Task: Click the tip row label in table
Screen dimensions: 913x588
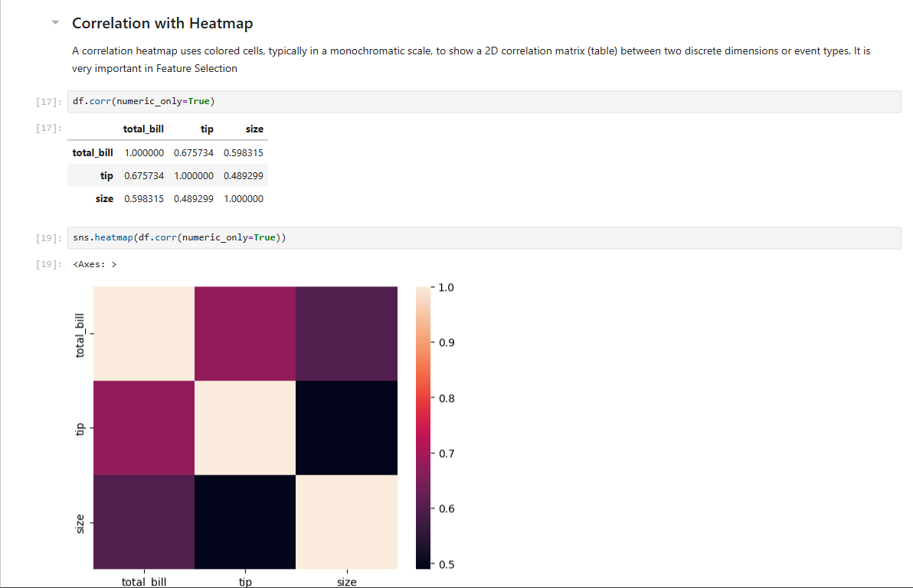Action: [x=106, y=176]
